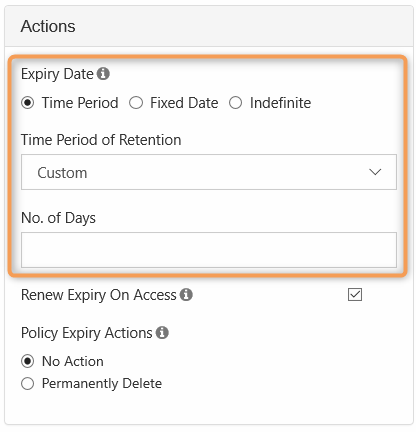Click the Expiry Date label text
Screen dimensions: 416x432
(57, 74)
